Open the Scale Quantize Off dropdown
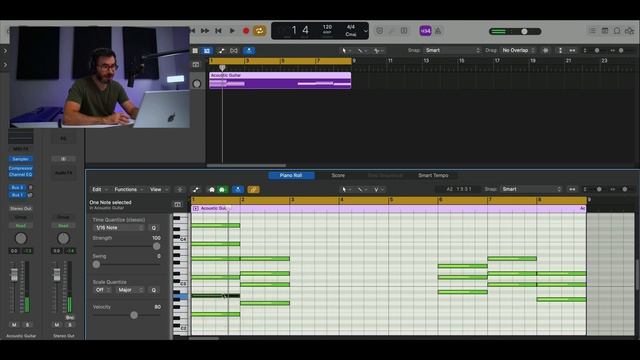 102,290
